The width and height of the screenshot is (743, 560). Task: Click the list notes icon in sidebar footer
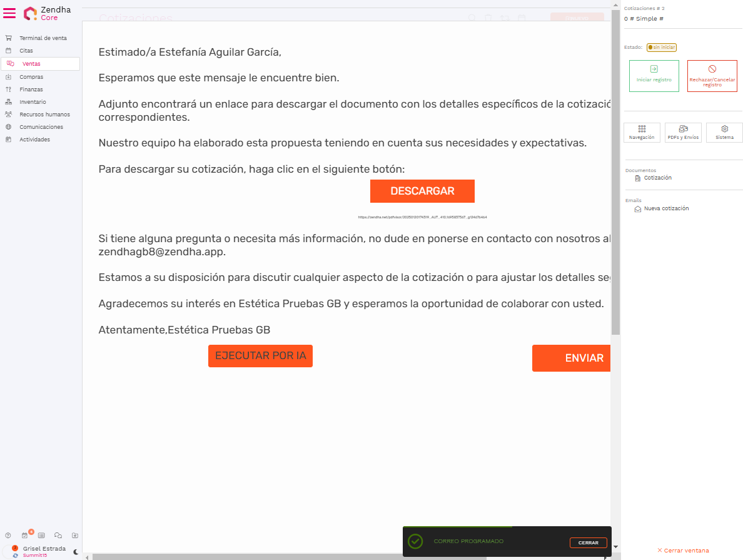(41, 536)
